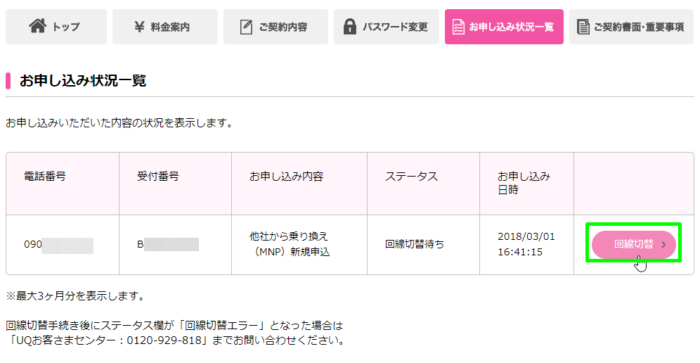The height and width of the screenshot is (363, 700).
Task: Click the 2018/03/01 application date cell
Action: tap(527, 245)
